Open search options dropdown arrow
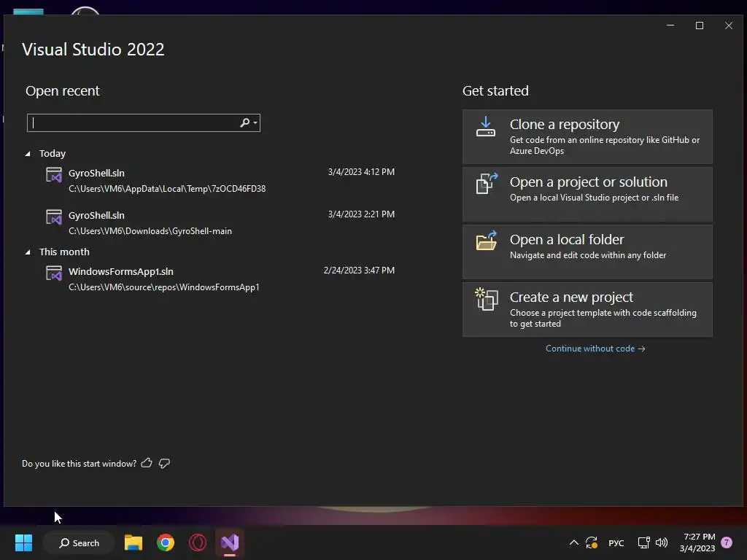The height and width of the screenshot is (560, 747). click(255, 122)
